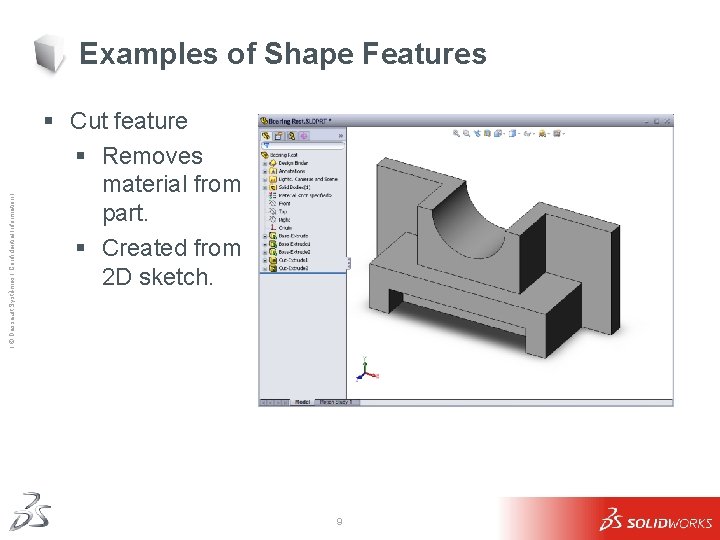Screen dimensions: 720x540
Task: Click the Section View icon
Action: click(487, 134)
